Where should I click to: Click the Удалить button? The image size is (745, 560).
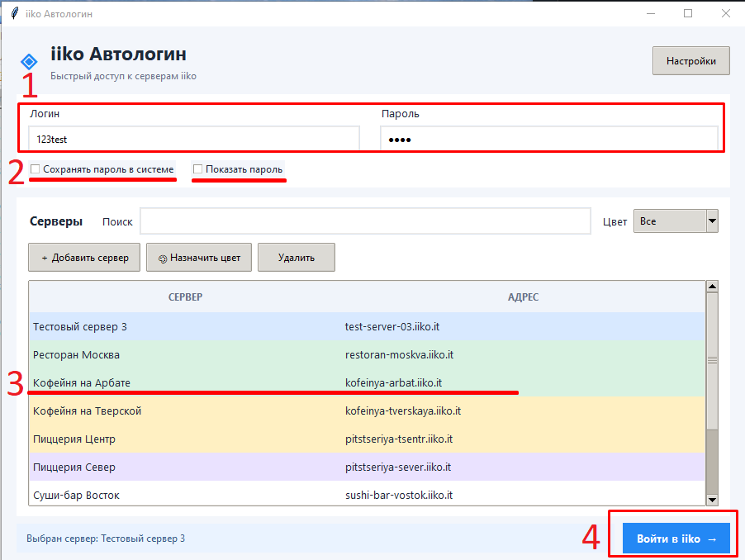[296, 258]
